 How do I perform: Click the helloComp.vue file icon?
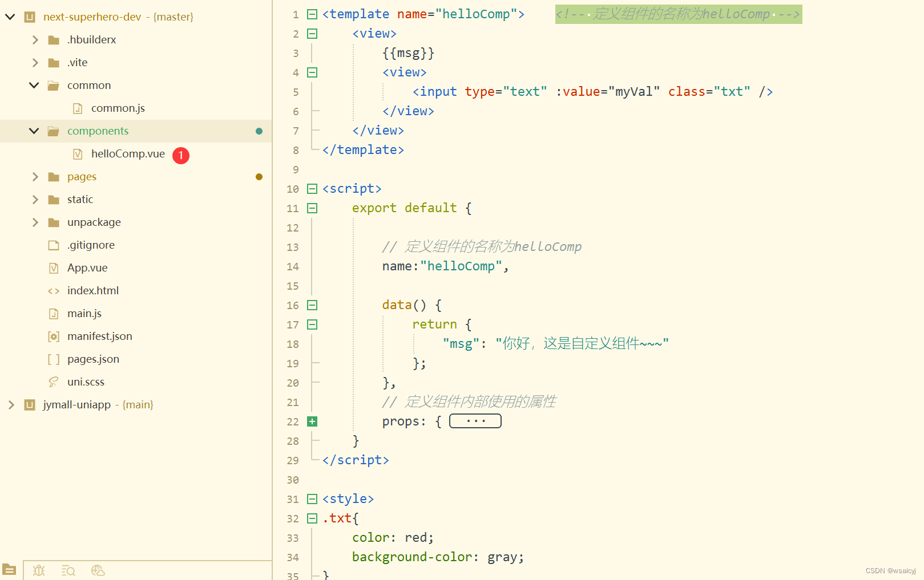(78, 154)
